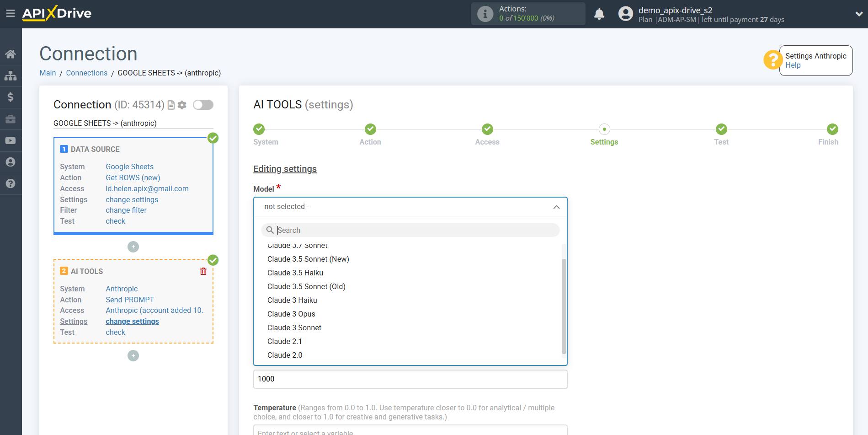Click the Data Source check link
This screenshot has height=435, width=868.
click(115, 221)
